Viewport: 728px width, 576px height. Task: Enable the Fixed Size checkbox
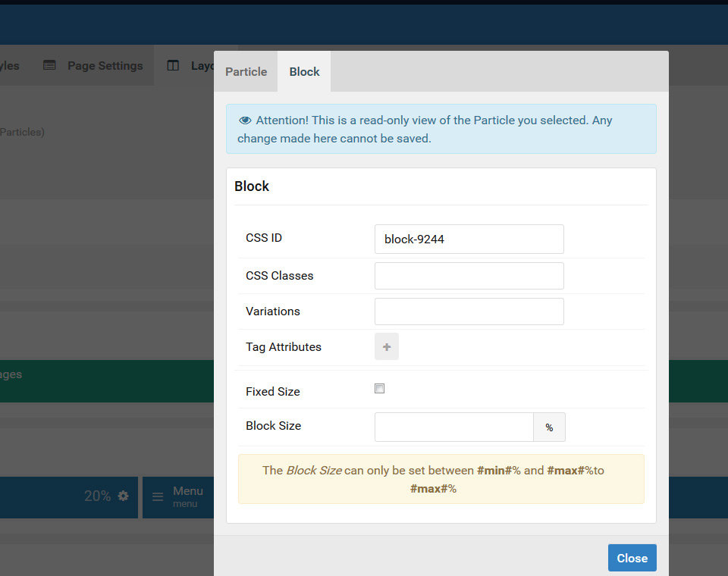point(379,389)
